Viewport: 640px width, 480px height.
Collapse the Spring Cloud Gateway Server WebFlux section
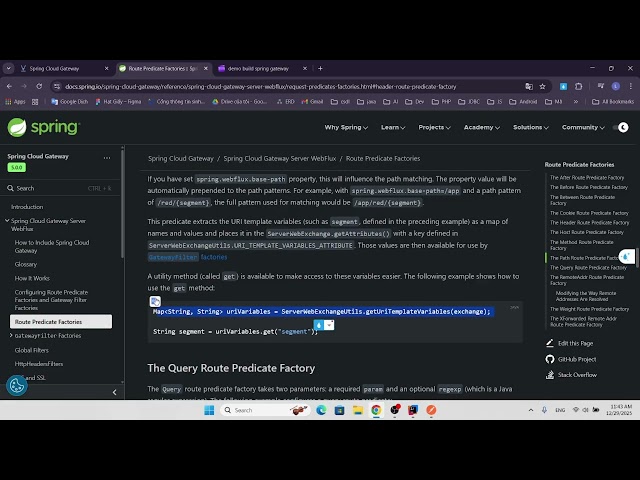coord(7,221)
